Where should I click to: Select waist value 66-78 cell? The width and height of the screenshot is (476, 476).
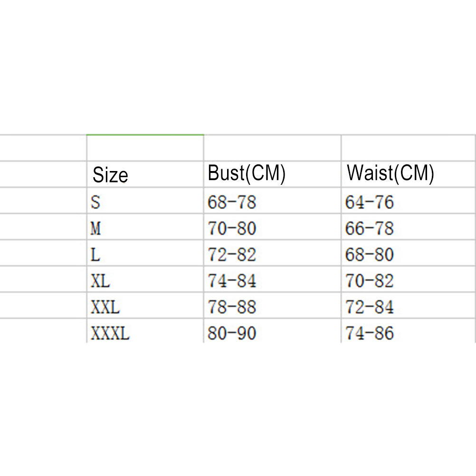click(370, 229)
